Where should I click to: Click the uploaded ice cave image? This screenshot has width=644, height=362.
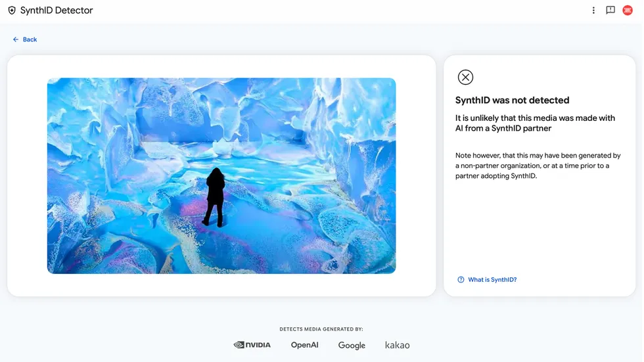(x=221, y=175)
